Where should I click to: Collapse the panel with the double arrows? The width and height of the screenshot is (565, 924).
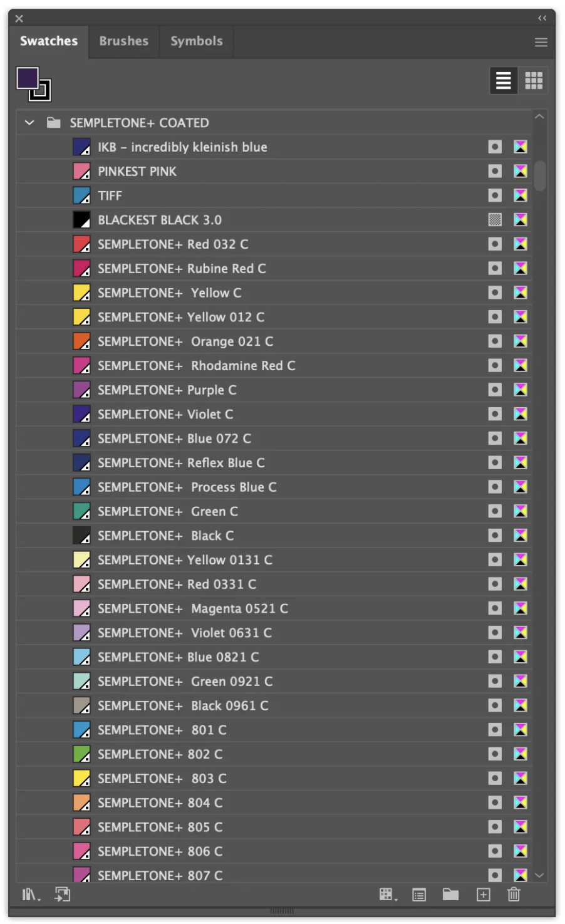click(x=542, y=18)
